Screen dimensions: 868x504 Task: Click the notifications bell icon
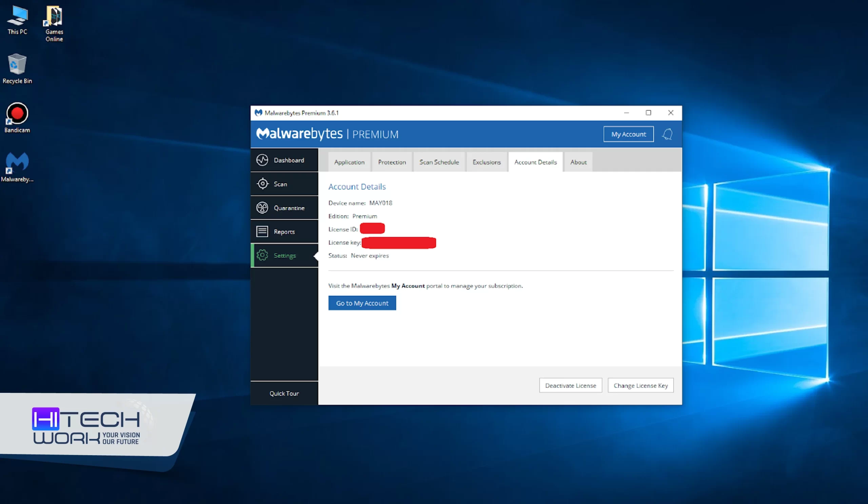(667, 134)
